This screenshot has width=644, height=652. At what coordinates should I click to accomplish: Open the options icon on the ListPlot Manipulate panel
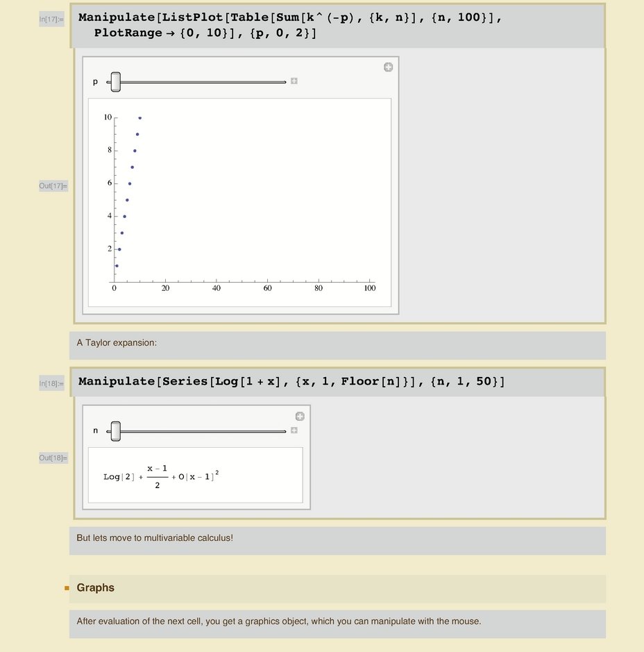click(x=388, y=67)
